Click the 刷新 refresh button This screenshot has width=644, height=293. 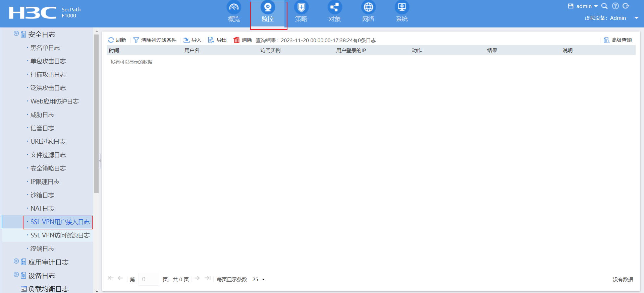pos(117,40)
